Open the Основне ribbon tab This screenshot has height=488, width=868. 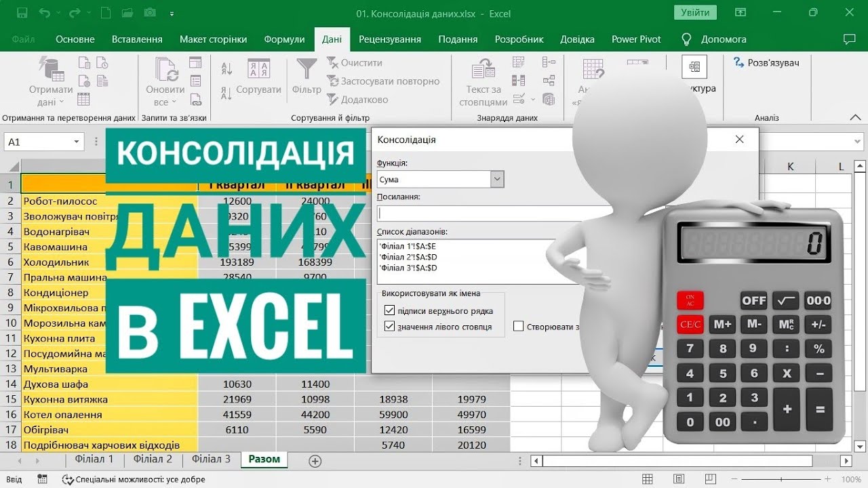[x=75, y=39]
